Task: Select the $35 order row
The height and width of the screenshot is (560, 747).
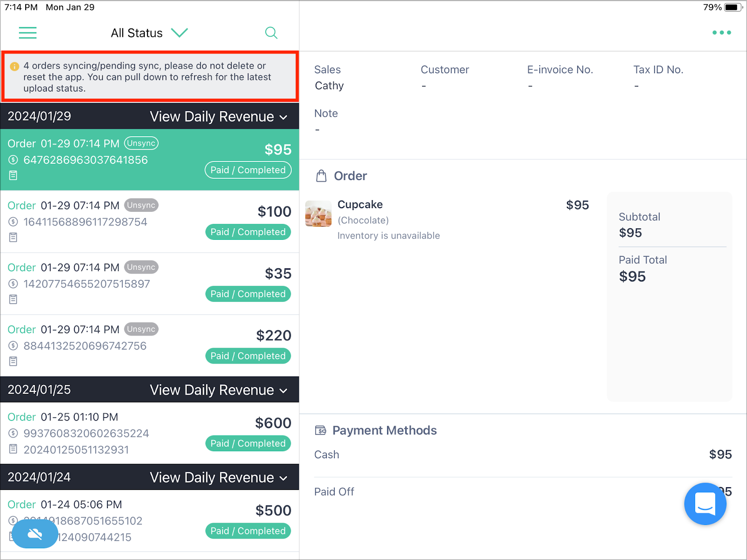Action: tap(149, 284)
